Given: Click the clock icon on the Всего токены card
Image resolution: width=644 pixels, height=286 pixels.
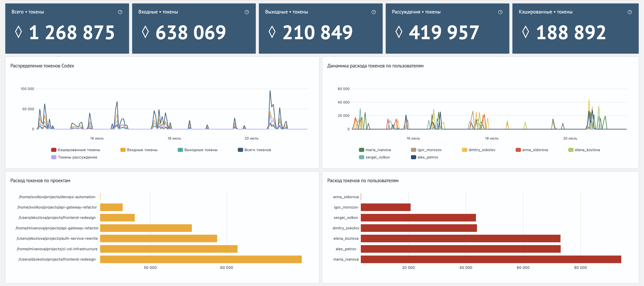Looking at the screenshot, I should pos(120,12).
